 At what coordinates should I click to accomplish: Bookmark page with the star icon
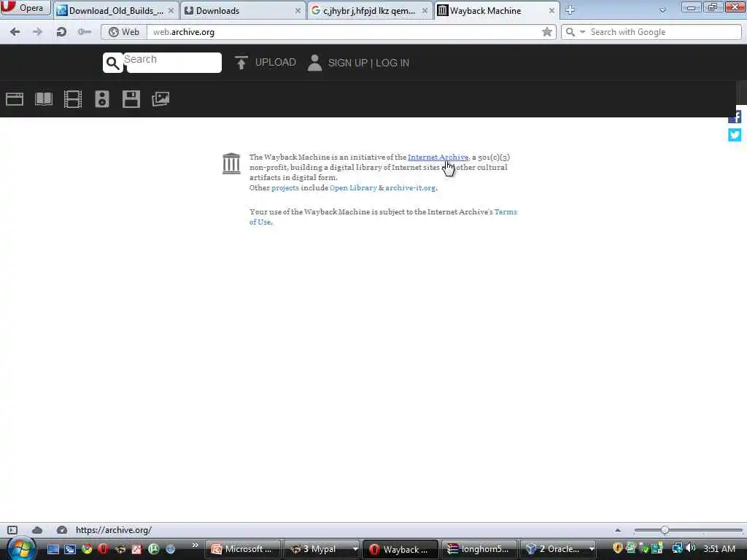click(x=547, y=32)
